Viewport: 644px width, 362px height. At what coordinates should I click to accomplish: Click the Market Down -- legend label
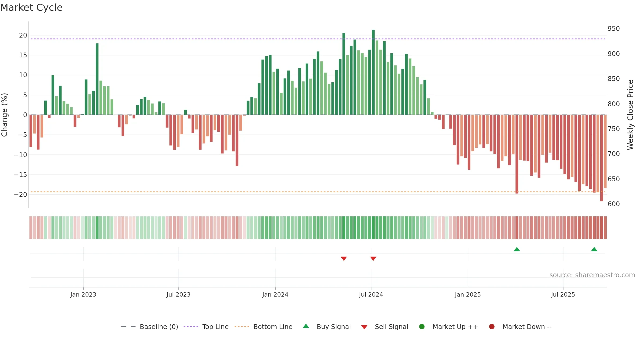(527, 327)
